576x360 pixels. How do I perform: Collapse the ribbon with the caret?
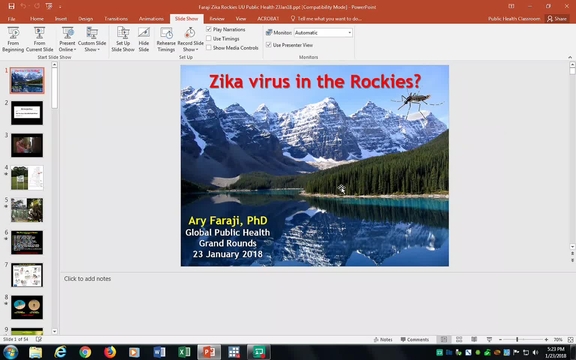pos(570,57)
